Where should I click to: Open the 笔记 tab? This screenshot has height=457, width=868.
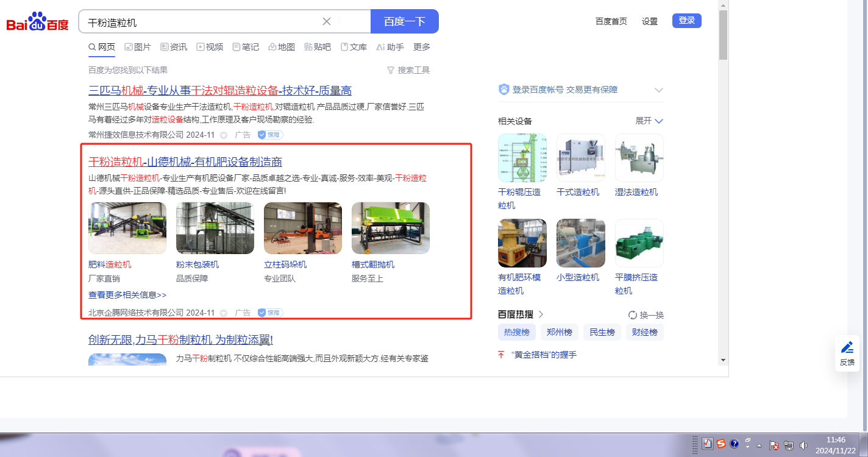point(246,47)
